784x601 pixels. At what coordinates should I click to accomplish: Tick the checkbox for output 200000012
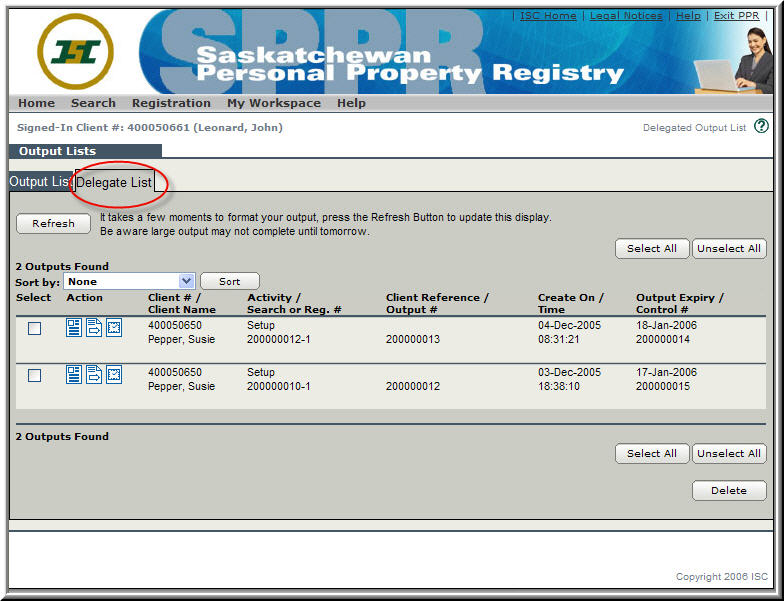click(x=34, y=376)
